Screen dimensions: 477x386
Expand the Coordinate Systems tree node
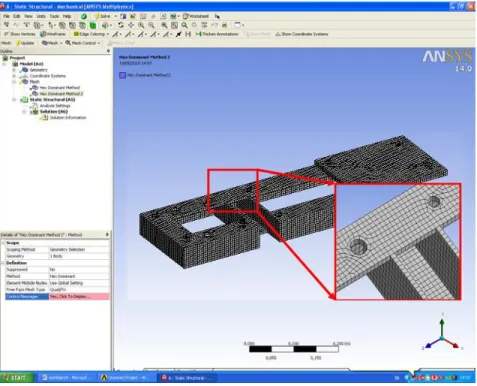pyautogui.click(x=14, y=76)
